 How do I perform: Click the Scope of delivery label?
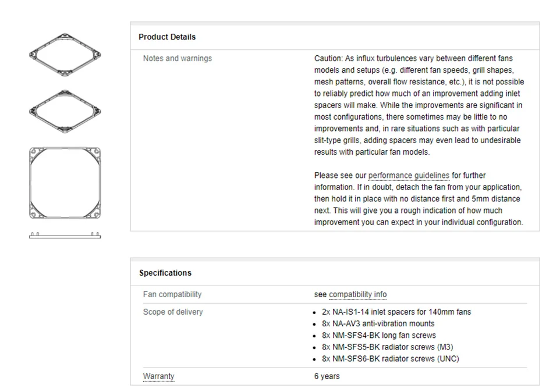pyautogui.click(x=173, y=312)
